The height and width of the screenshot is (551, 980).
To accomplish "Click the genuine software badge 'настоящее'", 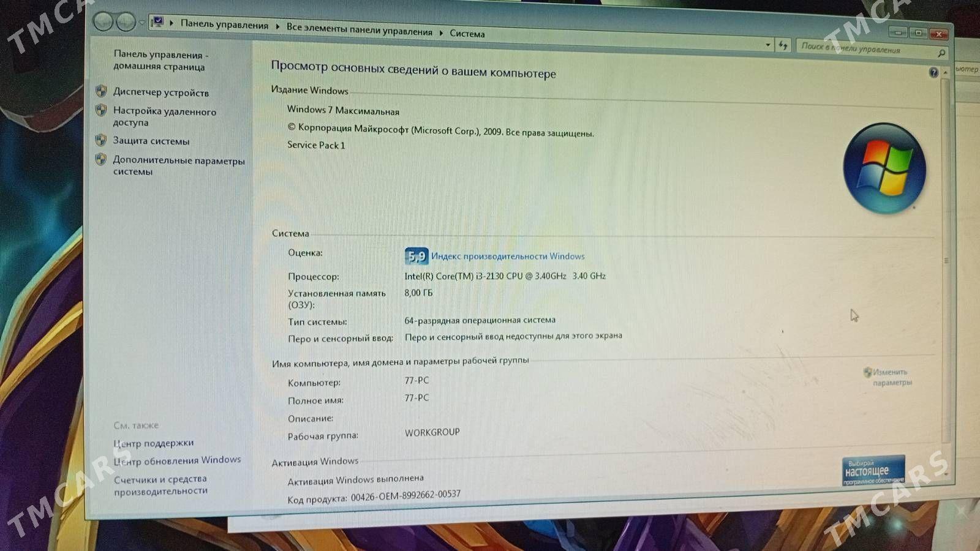I will point(873,471).
